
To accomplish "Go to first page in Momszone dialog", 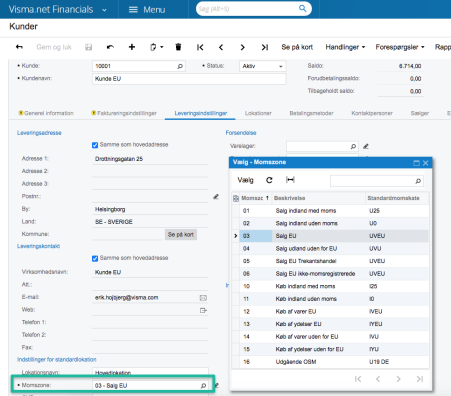I will coord(358,379).
